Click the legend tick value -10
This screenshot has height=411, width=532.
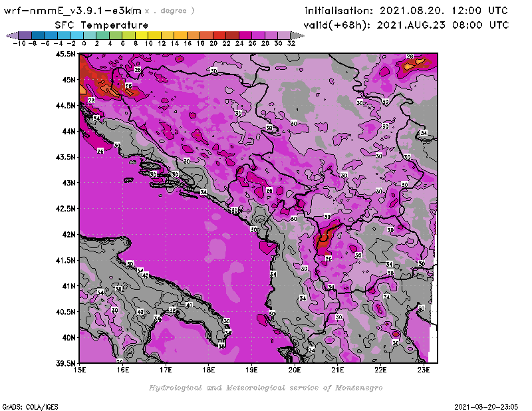coord(19,43)
